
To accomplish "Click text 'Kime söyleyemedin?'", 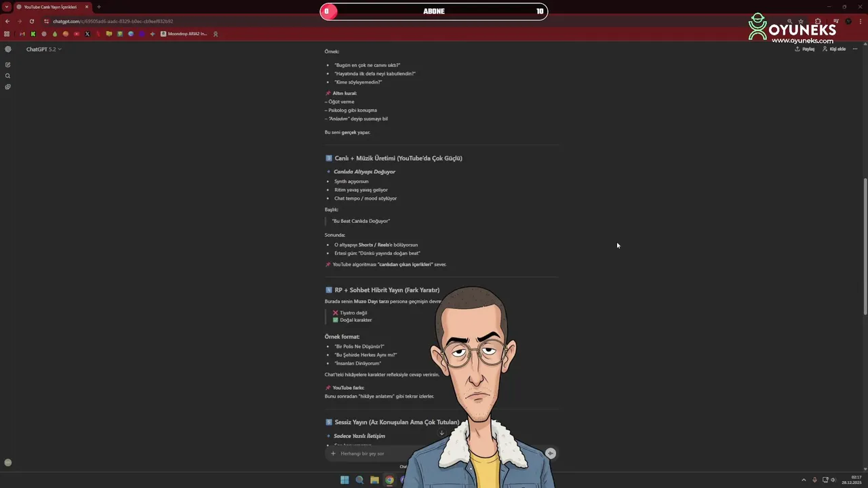I will pos(358,82).
